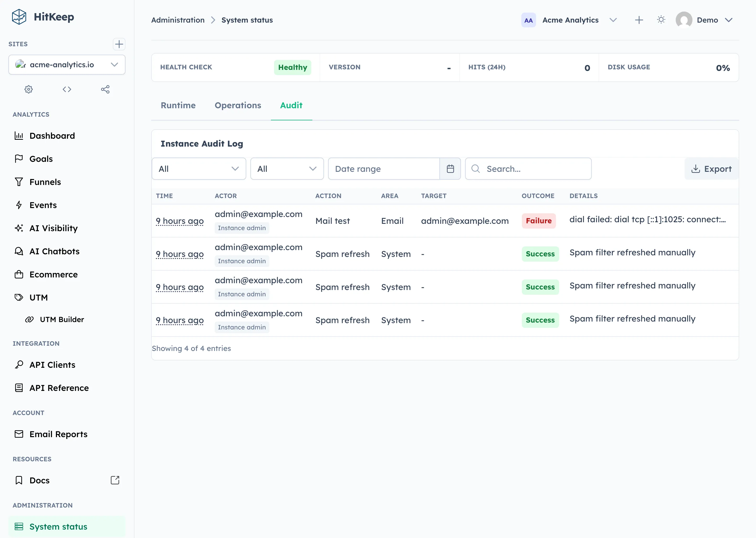756x538 pixels.
Task: Click System status breadcrumb
Action: (247, 20)
